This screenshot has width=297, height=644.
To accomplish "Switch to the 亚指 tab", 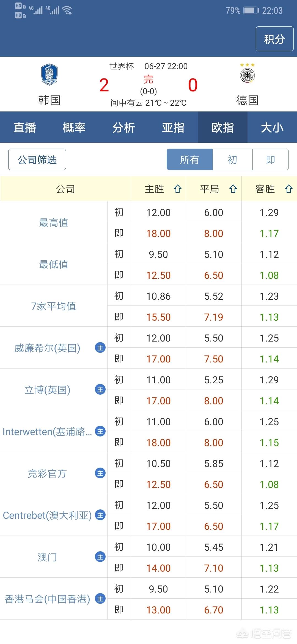I will [173, 127].
